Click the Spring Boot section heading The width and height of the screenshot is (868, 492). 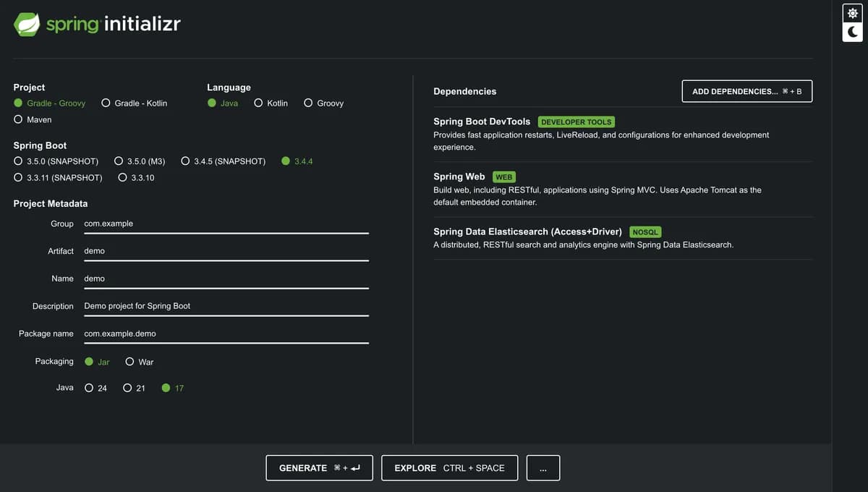coord(40,145)
